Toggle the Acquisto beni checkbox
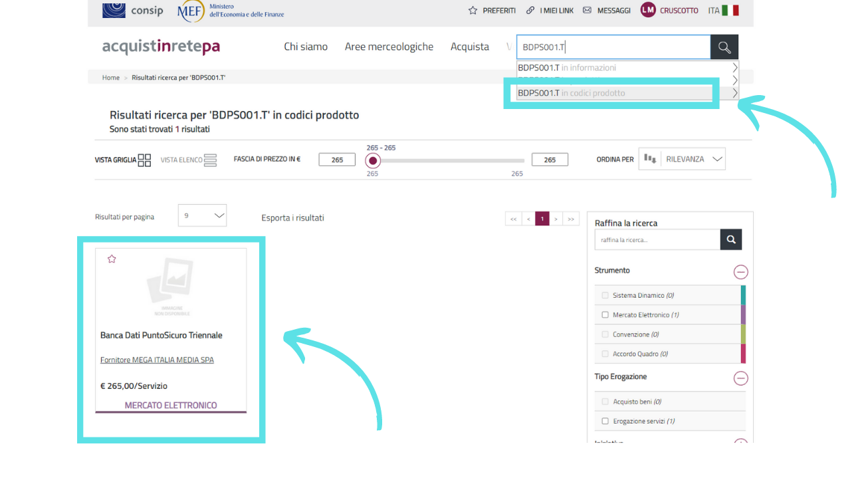Screen dimensions: 868x480 [x=605, y=402]
